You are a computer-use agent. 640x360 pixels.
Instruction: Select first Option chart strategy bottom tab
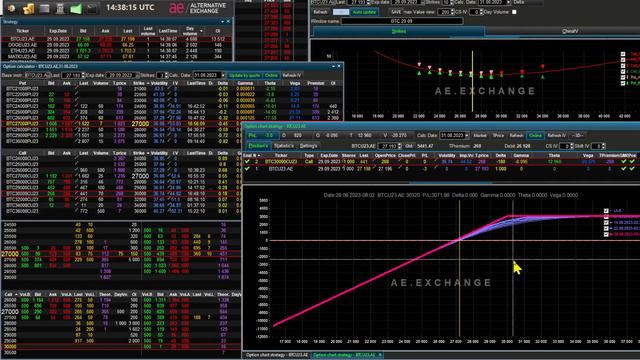pyautogui.click(x=277, y=355)
